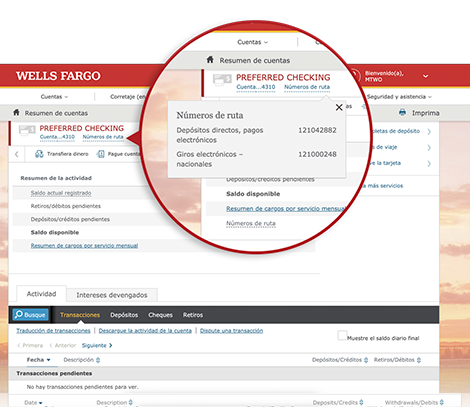The height and width of the screenshot is (407, 470).
Task: Open the Seguridad y asistencia menu
Action: click(399, 97)
